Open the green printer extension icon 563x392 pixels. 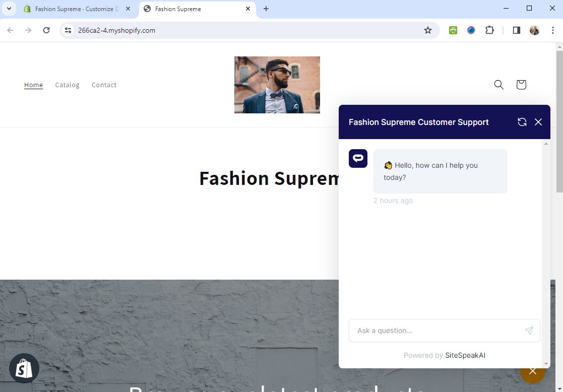click(453, 30)
